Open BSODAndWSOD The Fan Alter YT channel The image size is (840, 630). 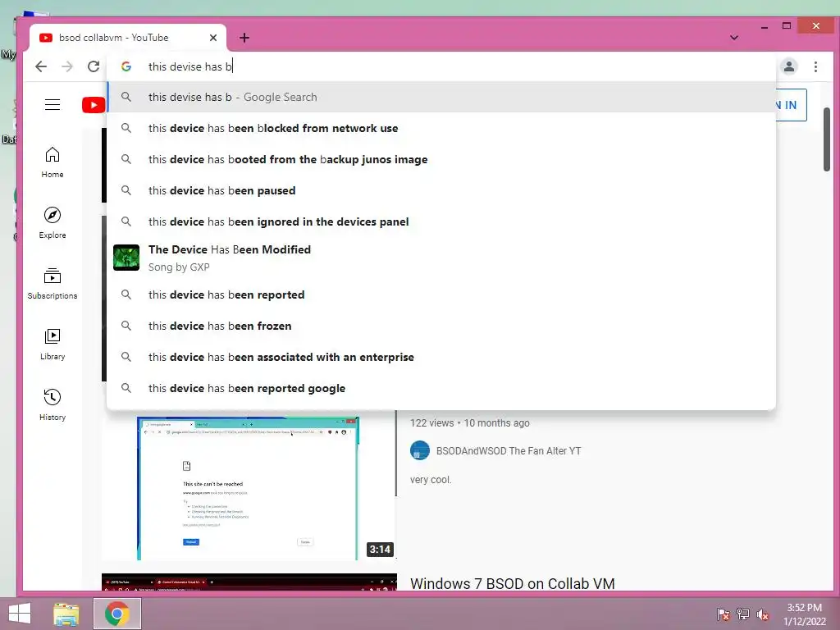tap(509, 451)
